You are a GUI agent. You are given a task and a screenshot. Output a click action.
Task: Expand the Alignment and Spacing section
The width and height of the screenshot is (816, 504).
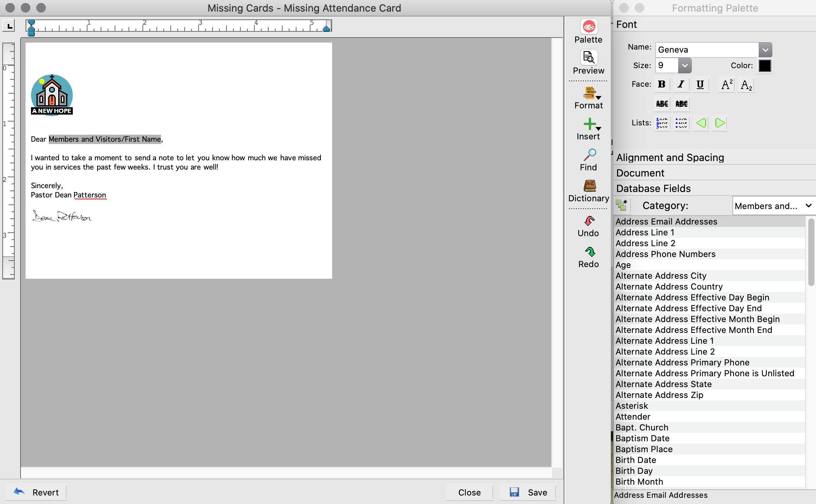(670, 158)
